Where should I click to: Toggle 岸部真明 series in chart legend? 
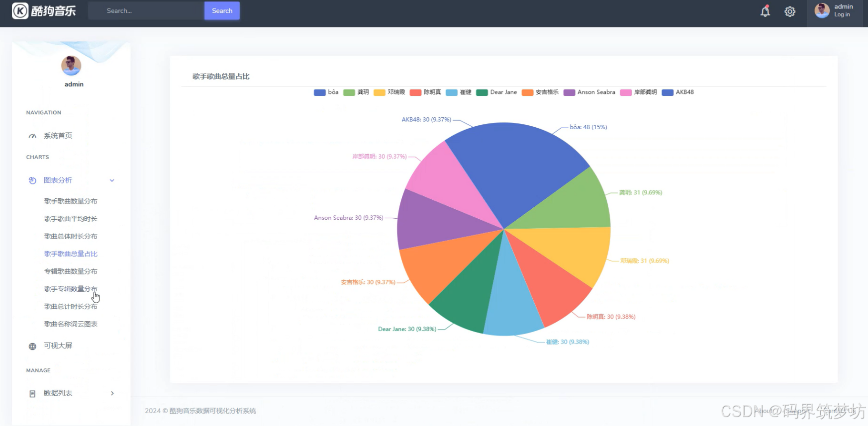click(x=639, y=92)
